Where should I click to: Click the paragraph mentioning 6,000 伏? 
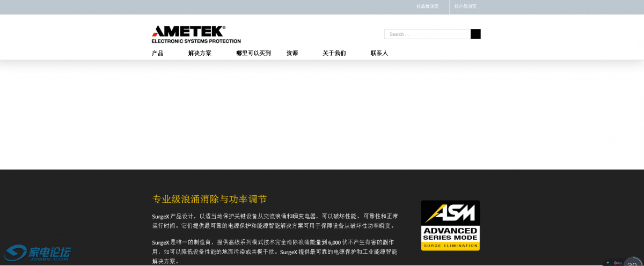275,252
